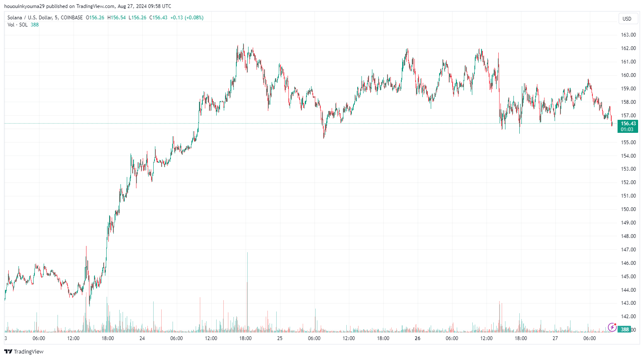Click the 159.00 price axis label
The width and height of the screenshot is (644, 359).
click(x=628, y=89)
